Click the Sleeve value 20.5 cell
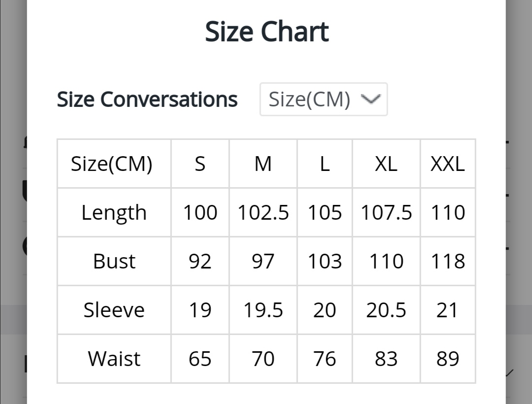The height and width of the screenshot is (404, 532). (x=386, y=310)
